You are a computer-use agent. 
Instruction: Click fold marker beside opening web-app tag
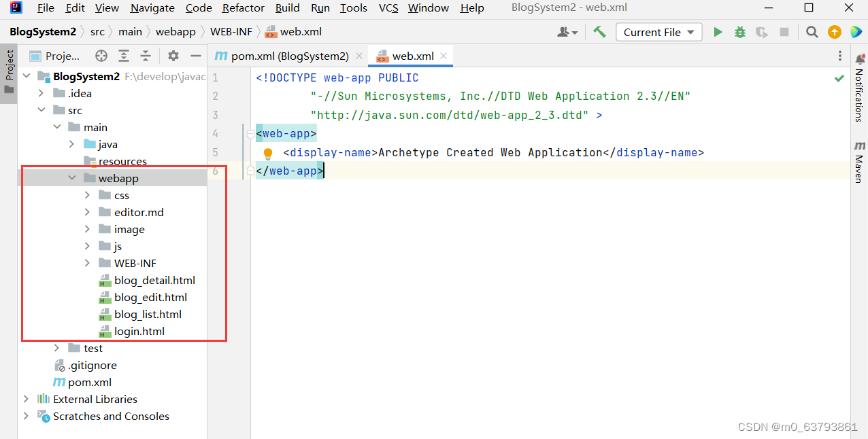(250, 135)
